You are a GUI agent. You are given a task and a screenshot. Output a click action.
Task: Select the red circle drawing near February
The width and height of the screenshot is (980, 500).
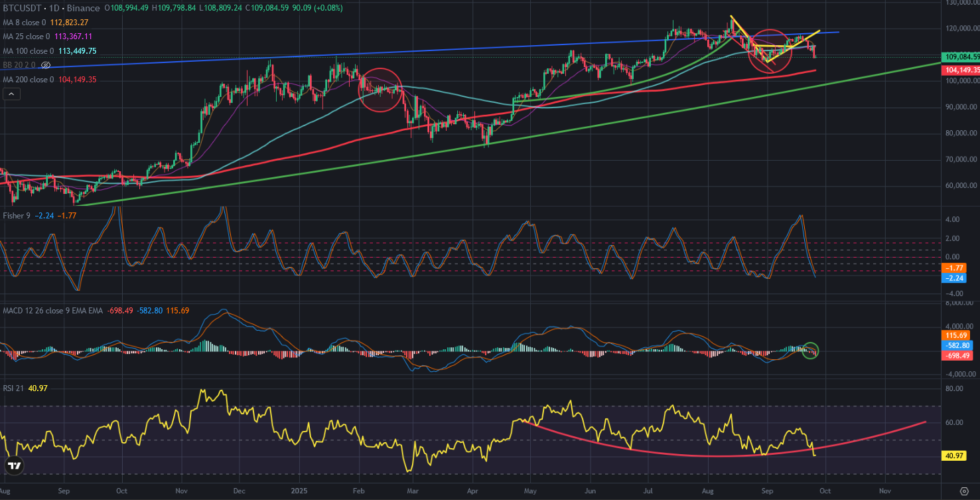tap(380, 89)
